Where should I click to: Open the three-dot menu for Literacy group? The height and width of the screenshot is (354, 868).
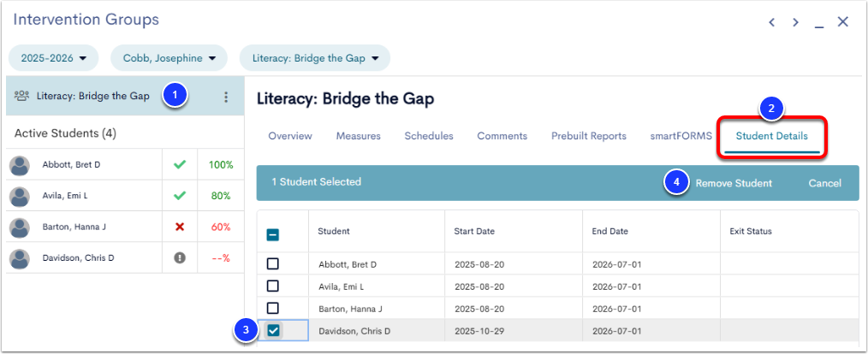point(226,97)
